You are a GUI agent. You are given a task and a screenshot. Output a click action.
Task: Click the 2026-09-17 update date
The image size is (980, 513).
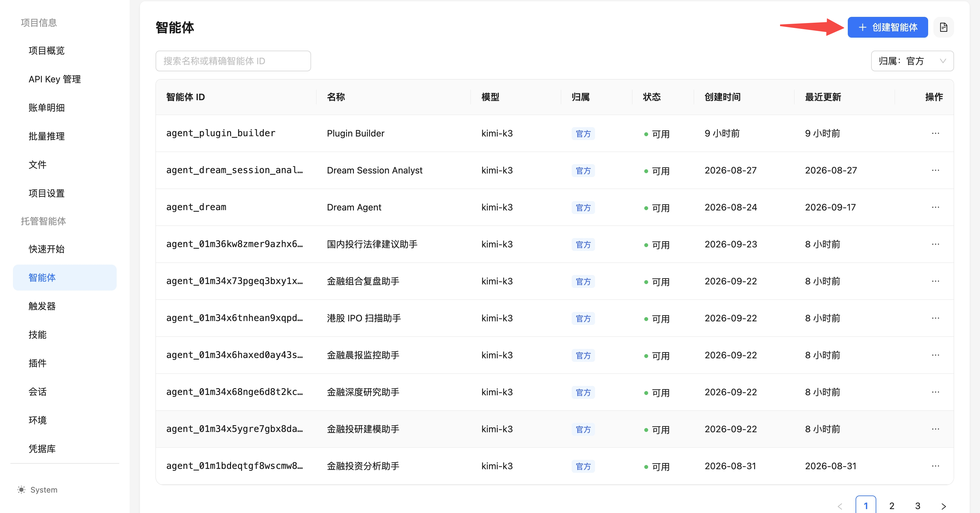(x=830, y=208)
